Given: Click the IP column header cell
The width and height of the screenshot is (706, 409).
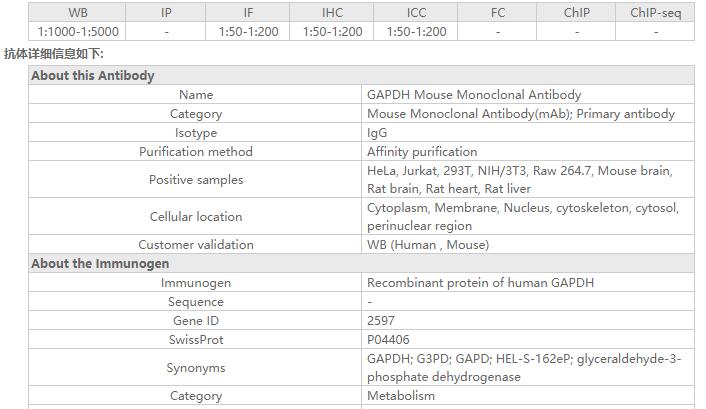Looking at the screenshot, I should pos(166,13).
